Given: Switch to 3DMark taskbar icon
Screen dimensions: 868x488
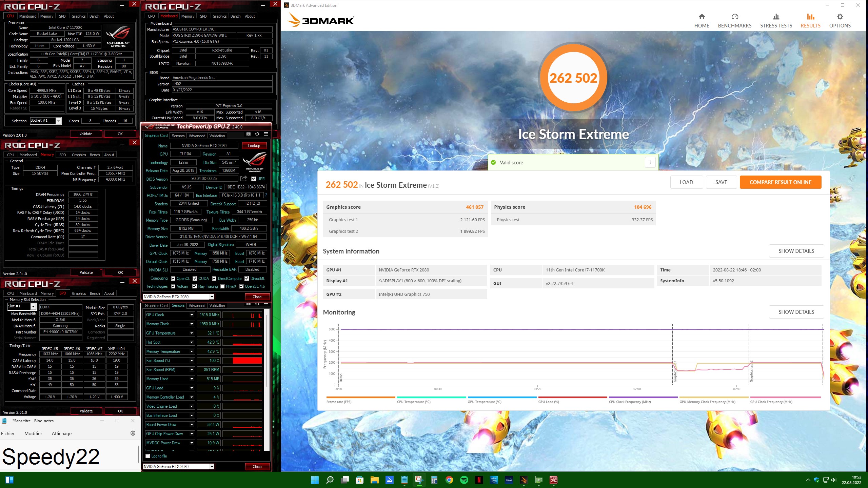Looking at the screenshot, I should pyautogui.click(x=524, y=480).
